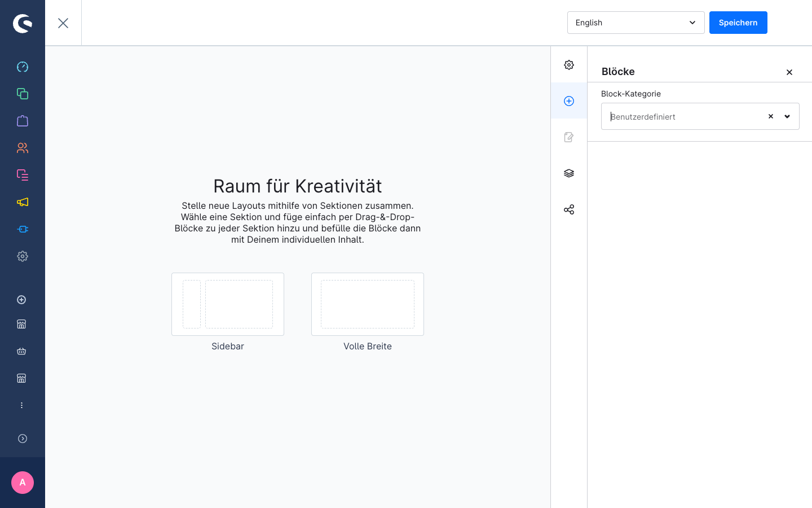
Task: Click the Volle Breite label text
Action: point(368,346)
